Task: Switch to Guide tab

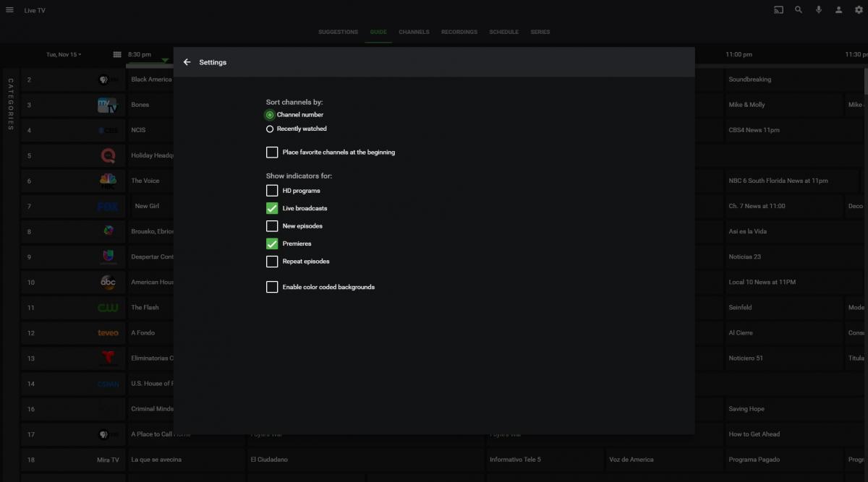Action: pos(378,32)
